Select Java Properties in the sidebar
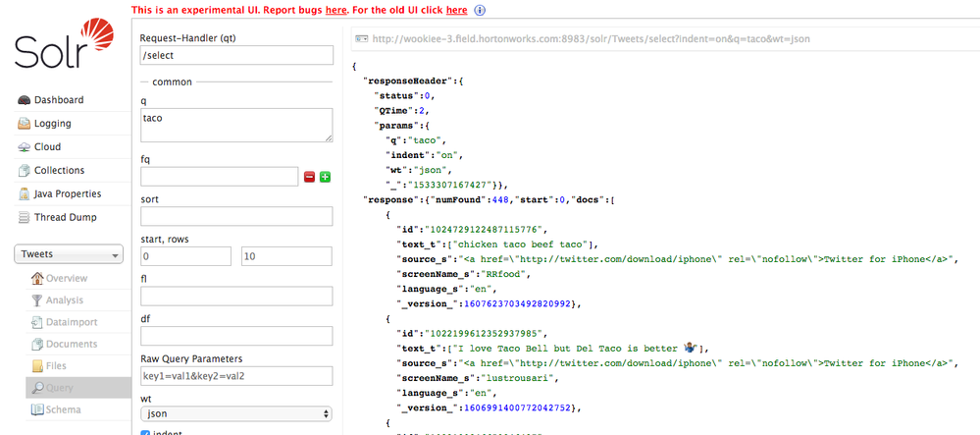Screen dimensions: 980x435 67,194
